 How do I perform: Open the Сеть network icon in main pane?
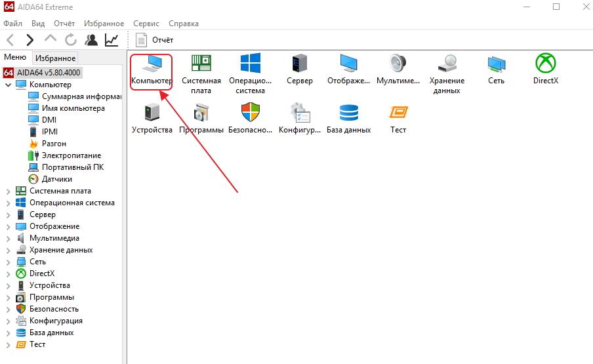tap(496, 64)
